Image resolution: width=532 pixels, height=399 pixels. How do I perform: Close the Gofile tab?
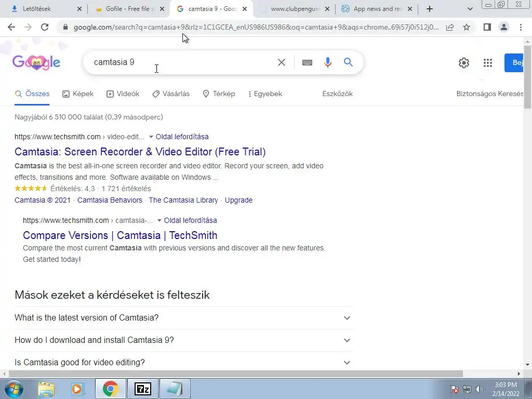click(162, 9)
